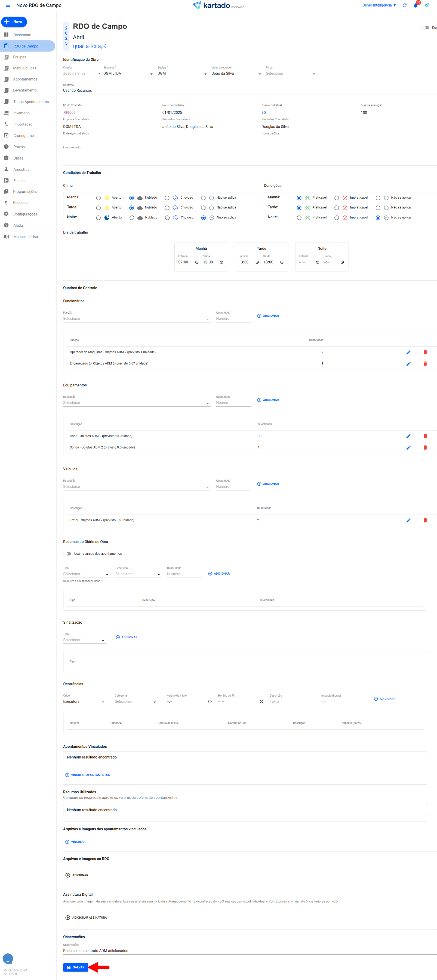This screenshot has width=437, height=980.
Task: Edit the Operador de Máquinas row
Action: [x=408, y=352]
